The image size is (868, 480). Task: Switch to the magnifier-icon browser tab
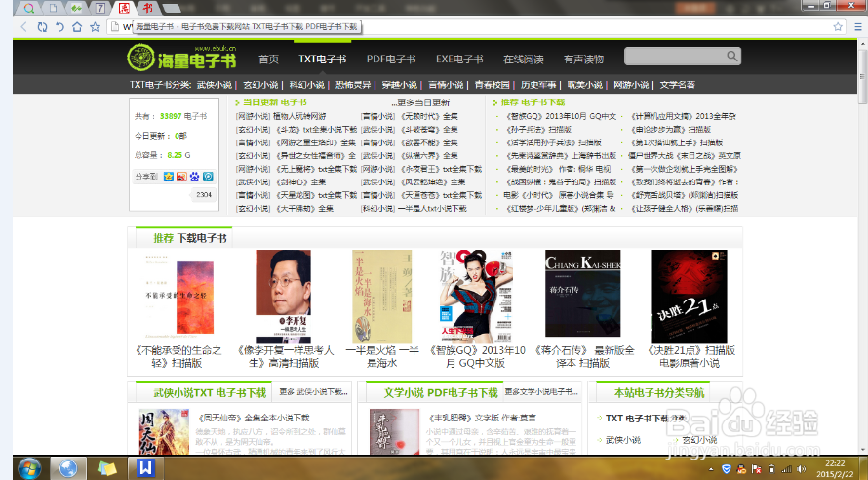pos(29,8)
